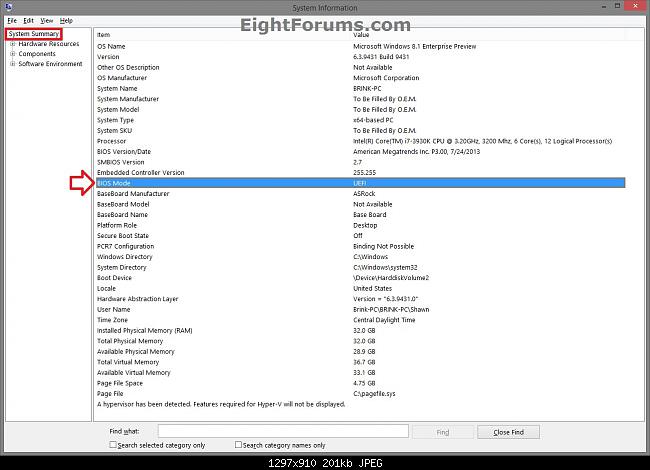Image resolution: width=650 pixels, height=470 pixels.
Task: Select the Boot Device row
Action: [360, 278]
